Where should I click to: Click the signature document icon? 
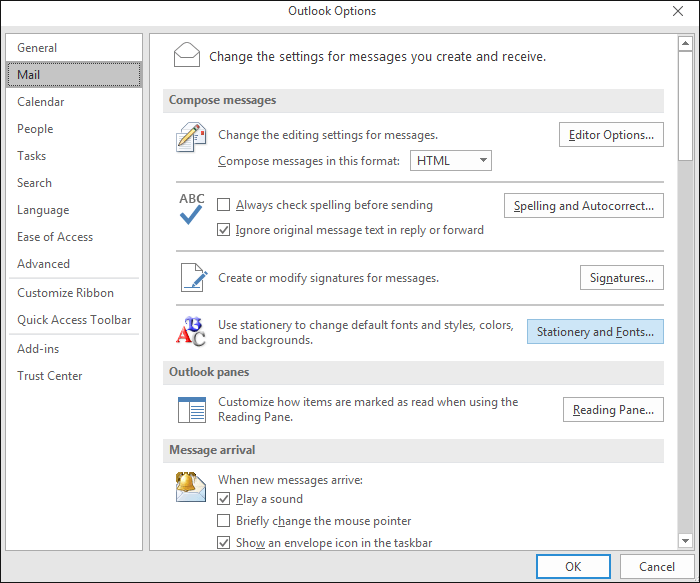194,278
